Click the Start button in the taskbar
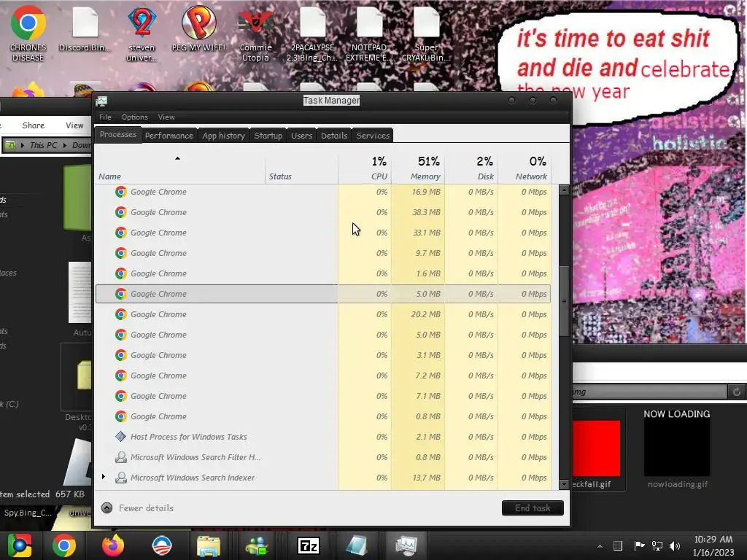Image resolution: width=747 pixels, height=560 pixels. 20,545
